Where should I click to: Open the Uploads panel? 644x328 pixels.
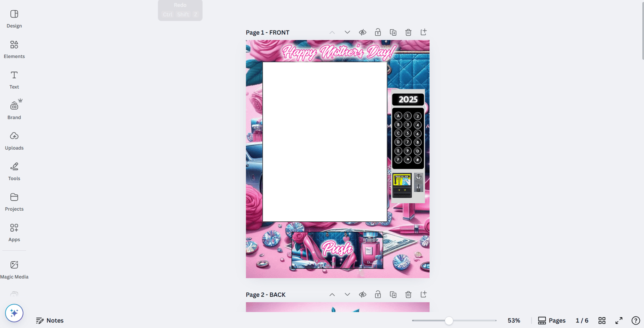click(x=14, y=141)
